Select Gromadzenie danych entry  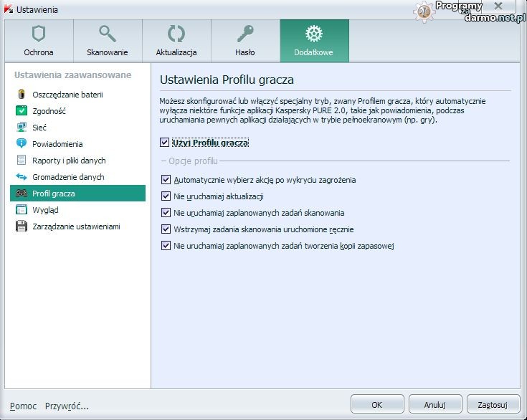tap(77, 177)
